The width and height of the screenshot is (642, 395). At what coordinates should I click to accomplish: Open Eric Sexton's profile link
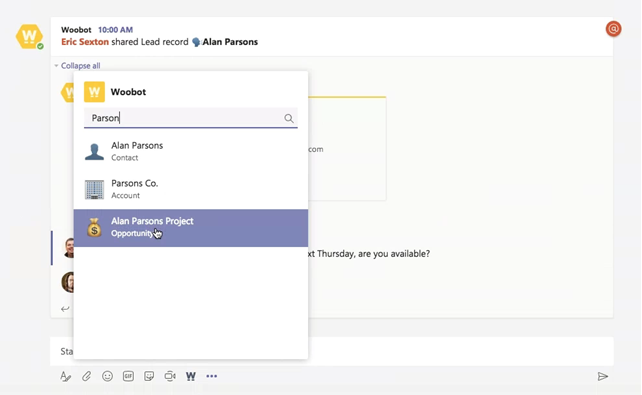pos(85,42)
